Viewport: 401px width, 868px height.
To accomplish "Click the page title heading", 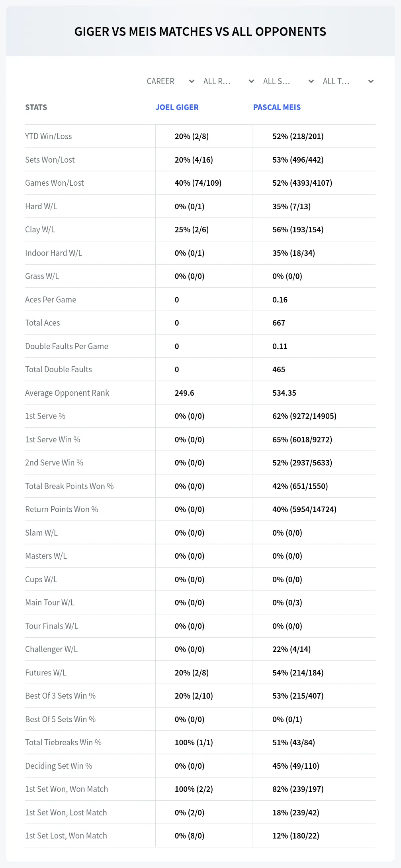I will point(200,31).
